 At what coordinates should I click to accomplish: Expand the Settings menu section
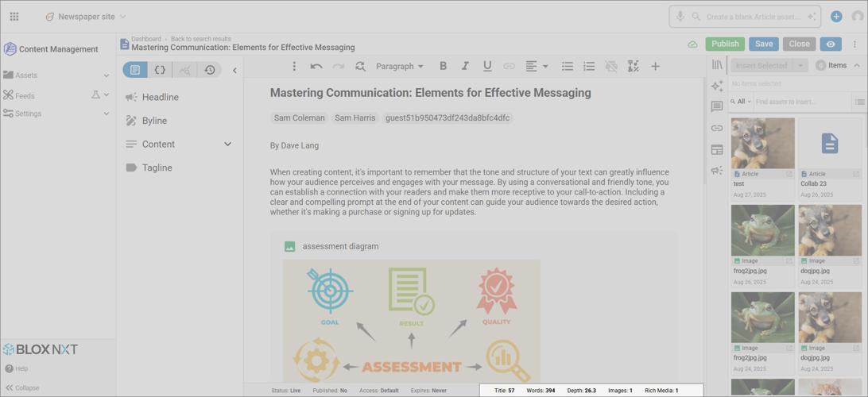pyautogui.click(x=56, y=114)
